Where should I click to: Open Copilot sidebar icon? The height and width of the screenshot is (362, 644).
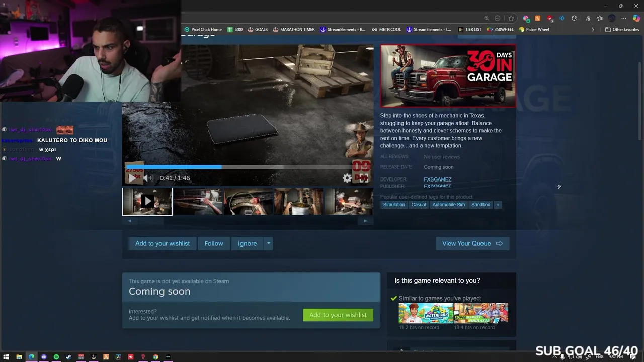pyautogui.click(x=636, y=18)
